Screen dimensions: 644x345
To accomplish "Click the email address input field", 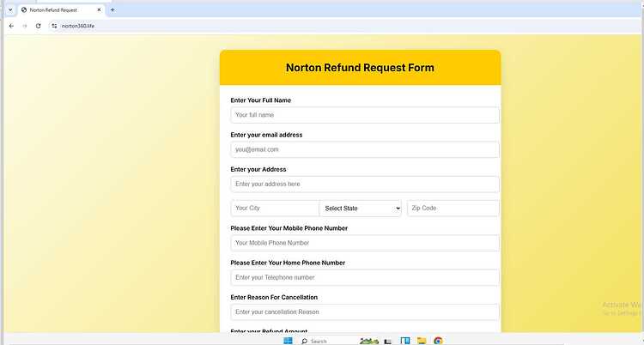I will click(365, 149).
